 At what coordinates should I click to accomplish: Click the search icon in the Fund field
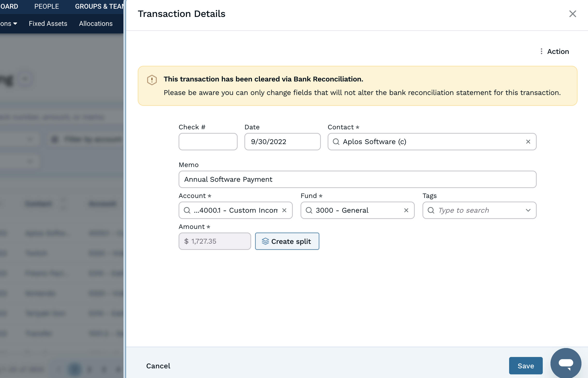pyautogui.click(x=309, y=210)
